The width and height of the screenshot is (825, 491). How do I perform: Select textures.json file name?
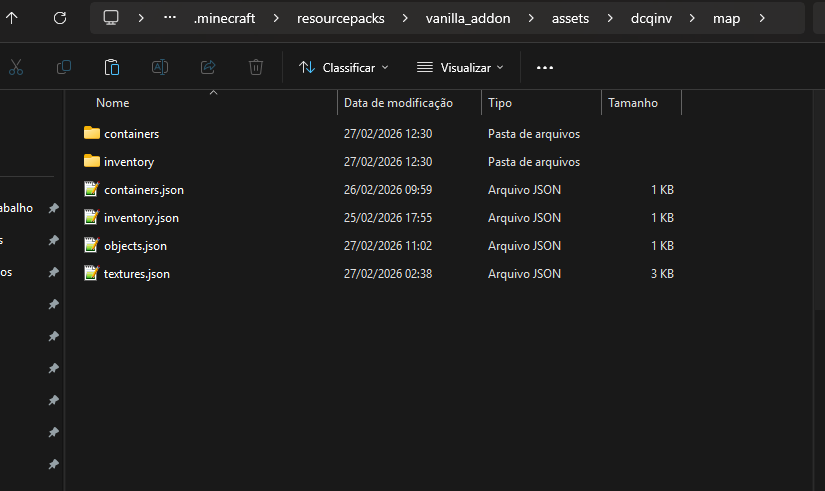[x=137, y=273]
